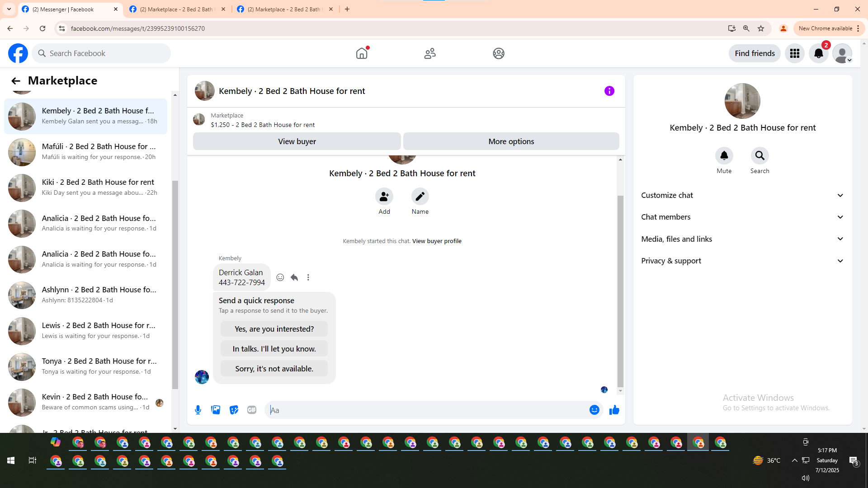React to Derrick Galan message with emoji
868x488 pixels.
280,277
